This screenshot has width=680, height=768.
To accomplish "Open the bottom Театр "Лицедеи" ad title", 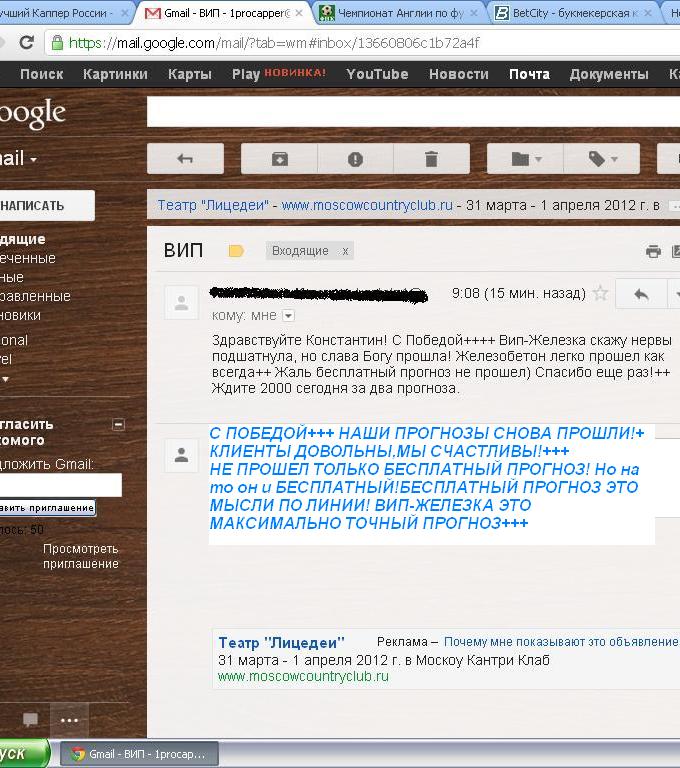I will click(281, 643).
